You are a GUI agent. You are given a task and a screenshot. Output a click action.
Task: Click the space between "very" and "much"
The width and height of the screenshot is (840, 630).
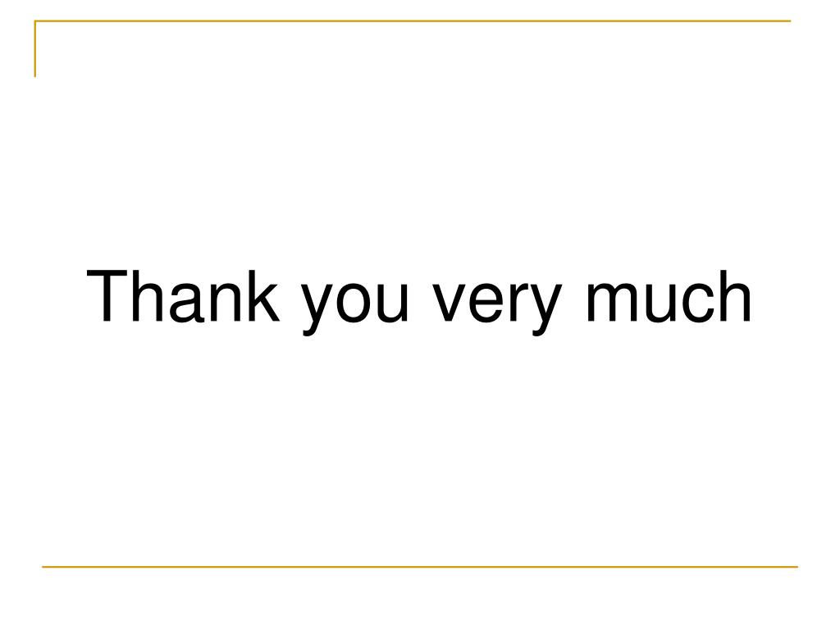[575, 303]
